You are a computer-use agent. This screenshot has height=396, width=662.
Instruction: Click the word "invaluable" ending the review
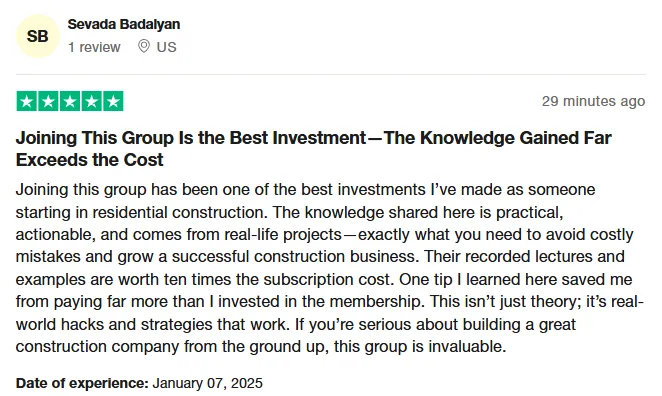coord(465,347)
